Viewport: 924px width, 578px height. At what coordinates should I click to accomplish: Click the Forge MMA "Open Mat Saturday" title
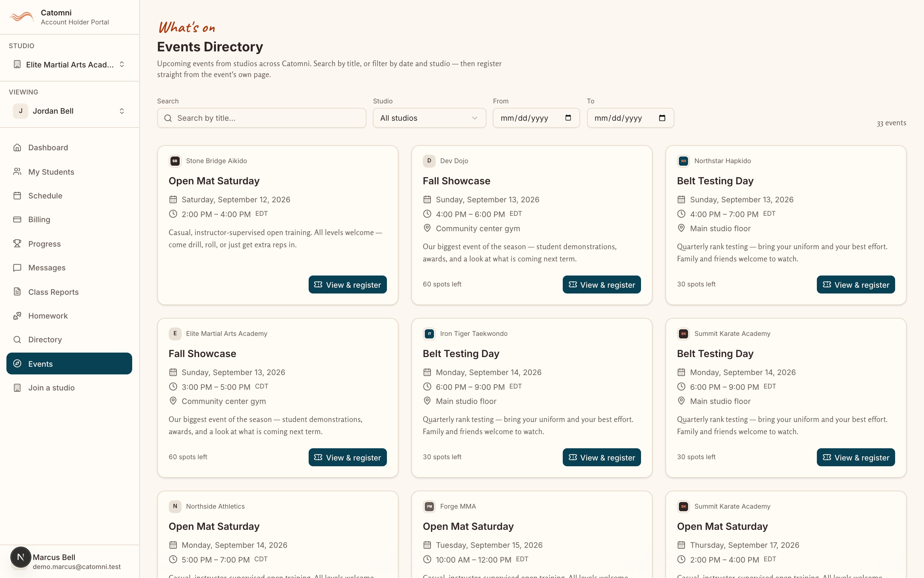(x=468, y=526)
